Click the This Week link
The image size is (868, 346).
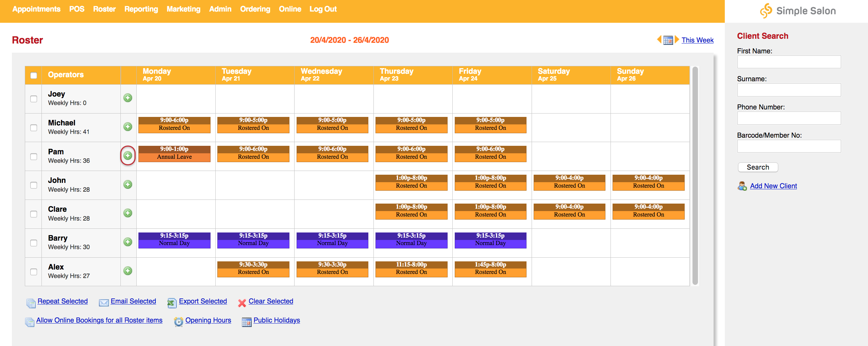point(698,40)
